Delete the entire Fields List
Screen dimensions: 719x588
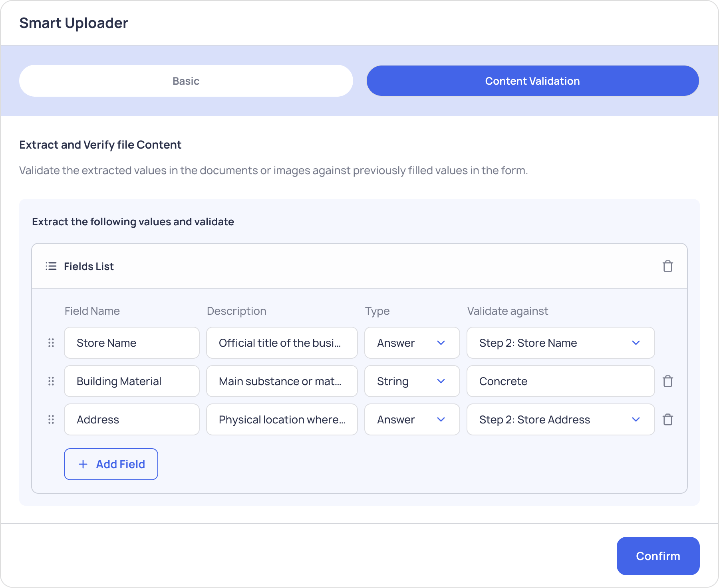point(667,266)
